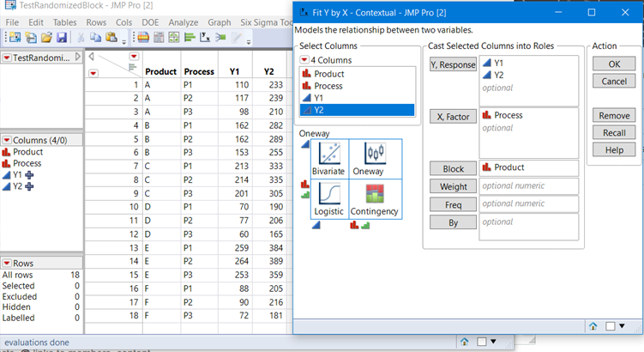
Task: Click the Open file folder icon
Action: tap(46, 38)
